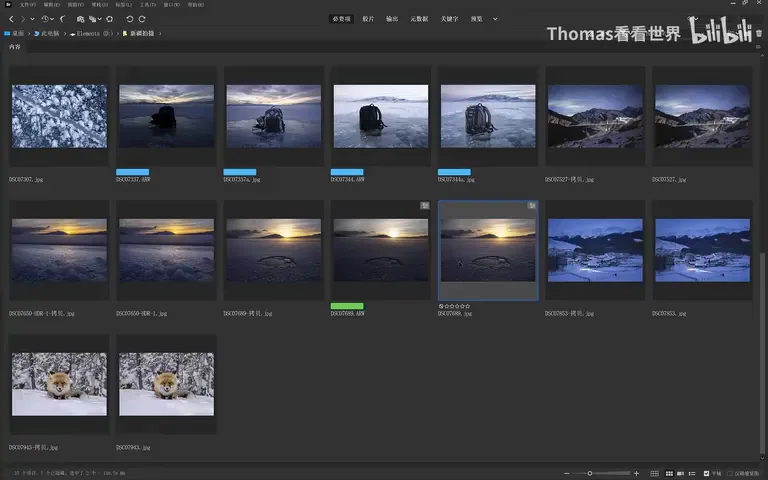Switch to details view icon

(680, 473)
